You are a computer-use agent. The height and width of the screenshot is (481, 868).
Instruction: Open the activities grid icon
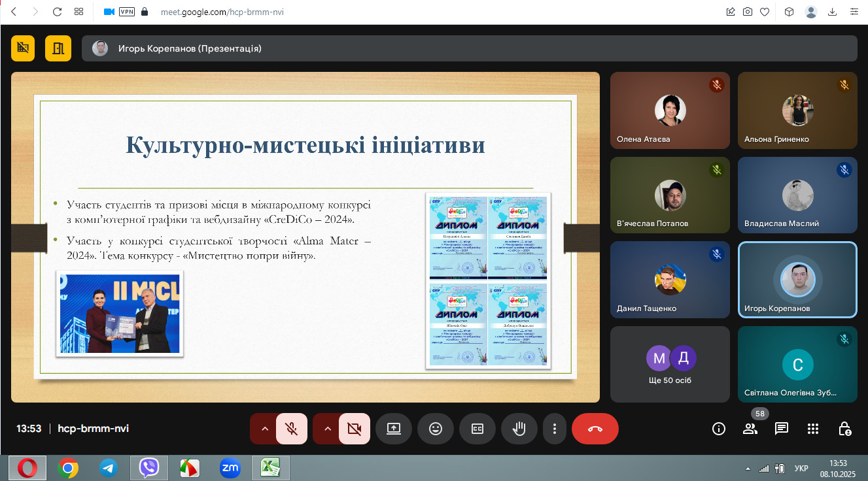pyautogui.click(x=813, y=429)
